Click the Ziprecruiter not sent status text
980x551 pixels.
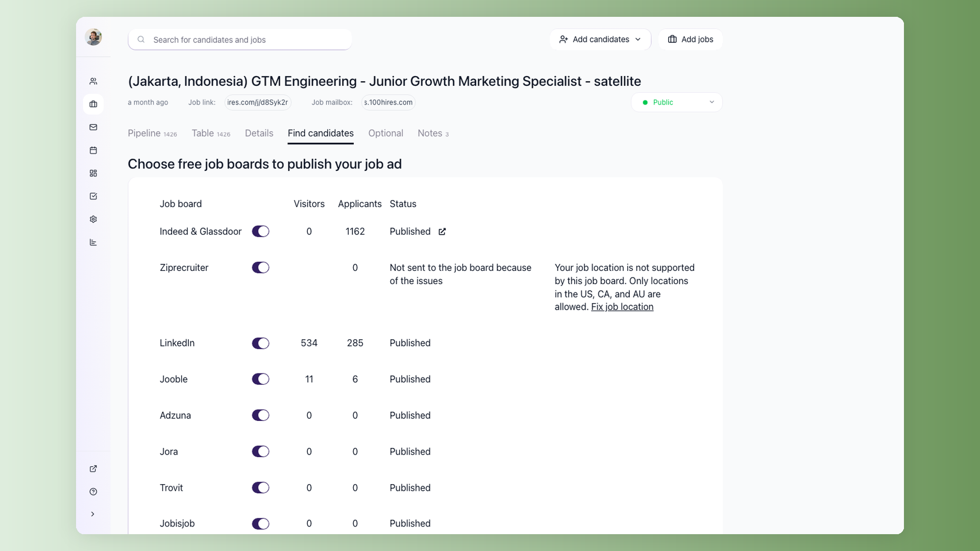point(460,274)
